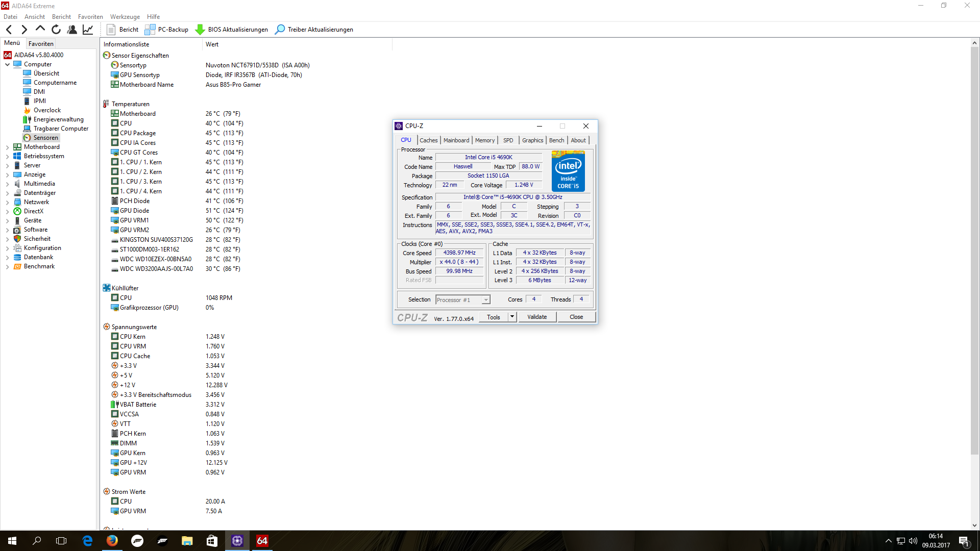
Task: Switch to the Memory tab in CPU-Z
Action: coord(484,140)
